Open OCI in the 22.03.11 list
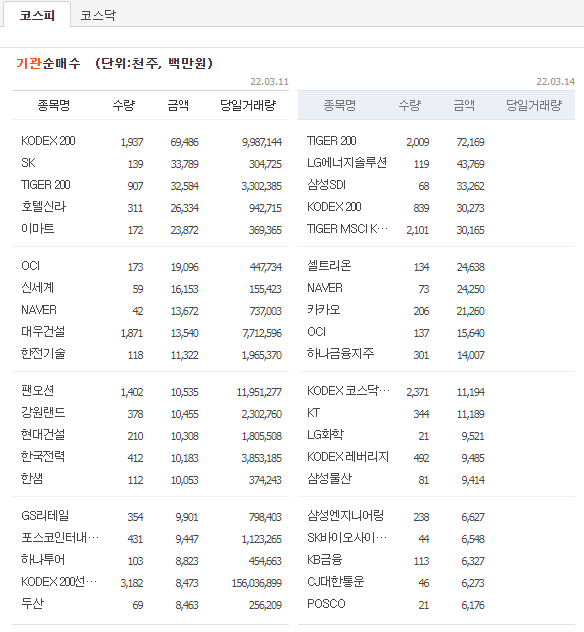This screenshot has width=584, height=632. click(30, 266)
